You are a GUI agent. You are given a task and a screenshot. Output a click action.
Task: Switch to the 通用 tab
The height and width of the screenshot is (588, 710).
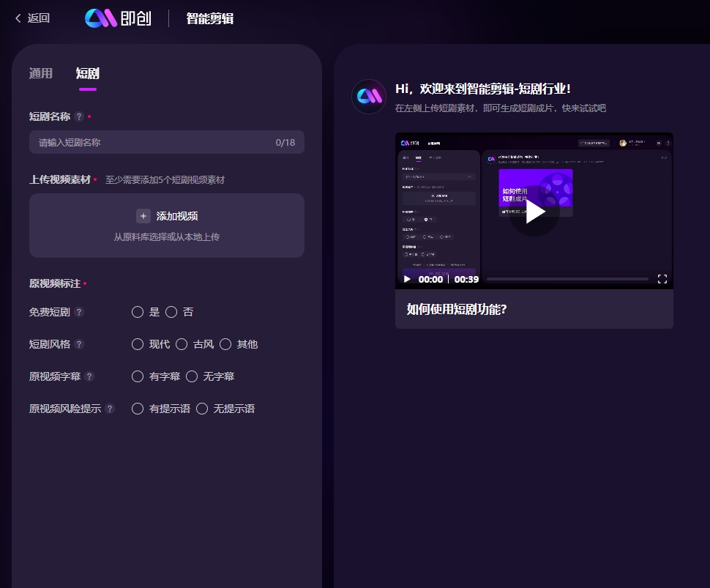(40, 73)
